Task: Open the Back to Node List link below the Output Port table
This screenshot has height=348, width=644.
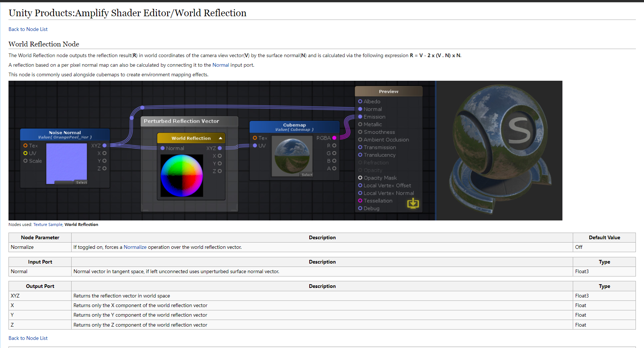Action: pos(28,338)
